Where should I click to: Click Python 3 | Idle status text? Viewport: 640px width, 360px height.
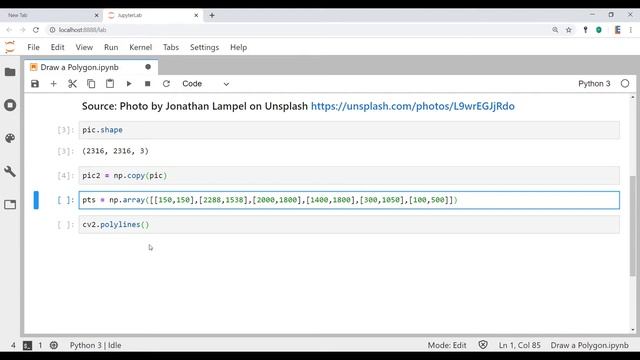tap(96, 345)
